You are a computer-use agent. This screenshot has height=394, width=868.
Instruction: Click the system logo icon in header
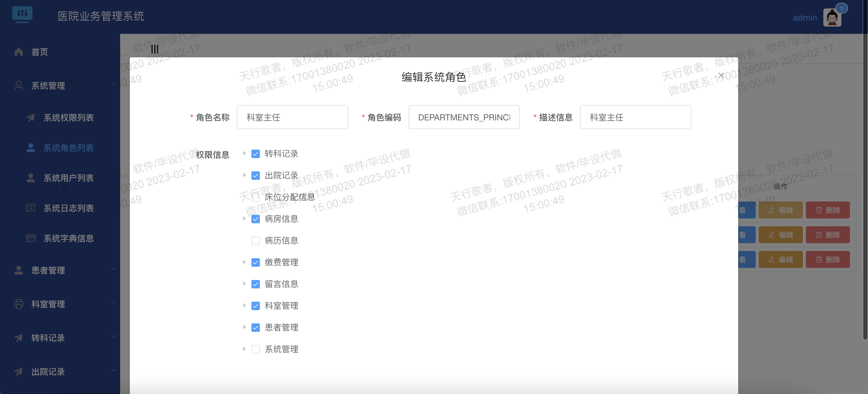coord(22,14)
